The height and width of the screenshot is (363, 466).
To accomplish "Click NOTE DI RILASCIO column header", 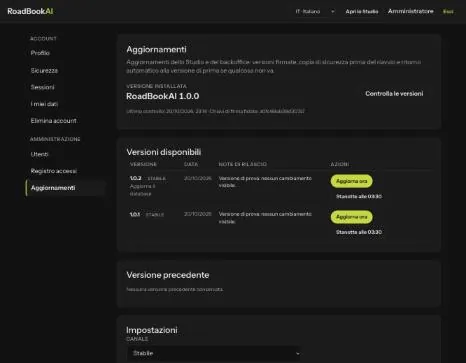I will tap(242, 164).
